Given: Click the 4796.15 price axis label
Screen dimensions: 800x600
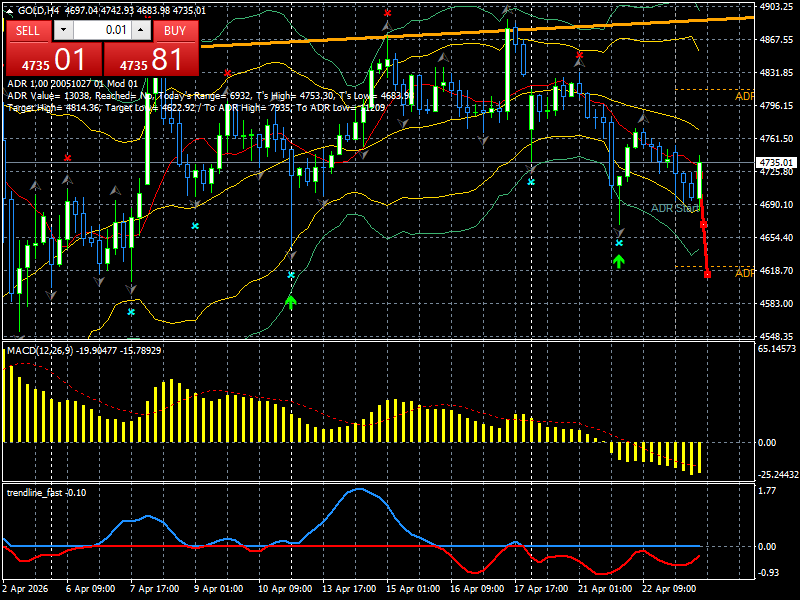Looking at the screenshot, I should (776, 106).
